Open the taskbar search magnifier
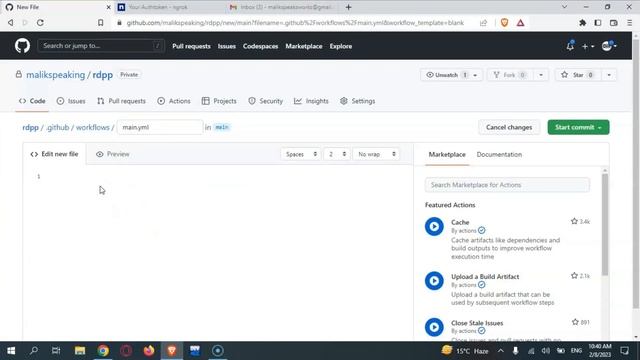 [x=34, y=351]
